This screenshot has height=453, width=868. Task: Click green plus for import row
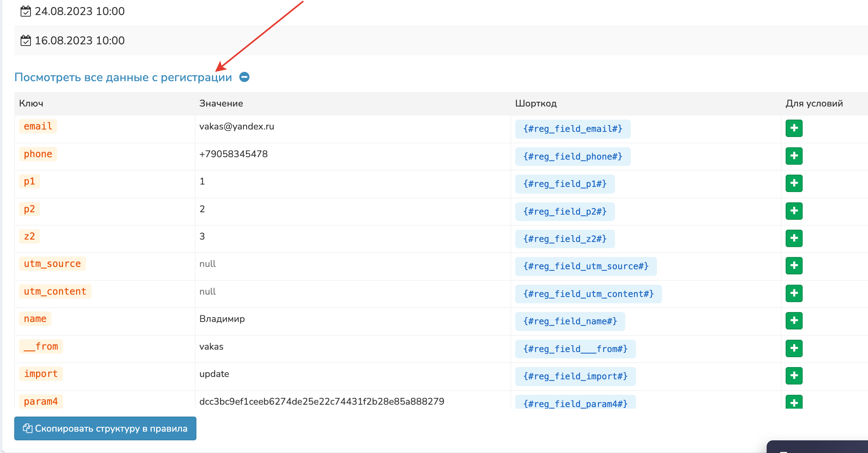click(794, 376)
